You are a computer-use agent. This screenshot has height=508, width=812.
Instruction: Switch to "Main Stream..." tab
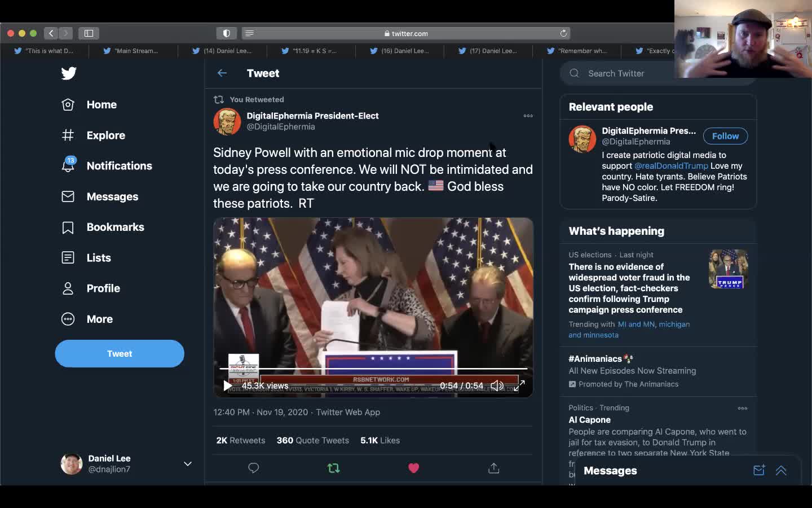click(x=133, y=51)
